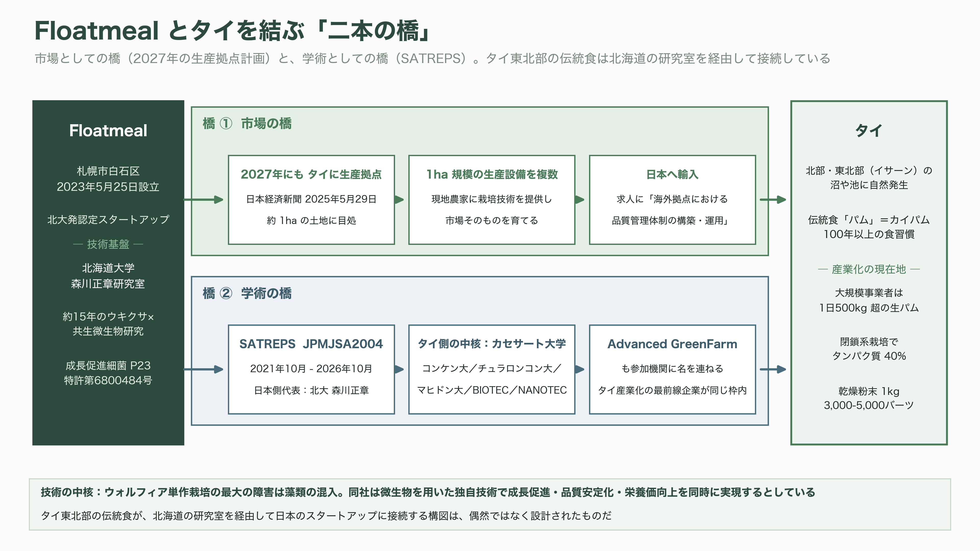Select card title 2027年にも タイに生産拠点
The height and width of the screenshot is (551, 980).
tap(311, 174)
